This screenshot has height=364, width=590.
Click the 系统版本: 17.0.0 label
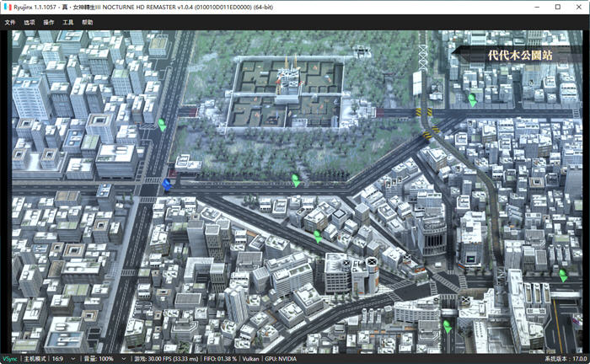[566, 359]
